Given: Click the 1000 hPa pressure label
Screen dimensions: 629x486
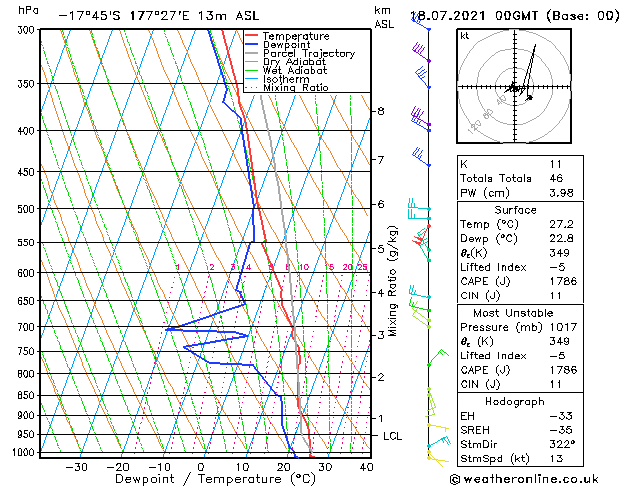Looking at the screenshot, I should pyautogui.click(x=26, y=453).
